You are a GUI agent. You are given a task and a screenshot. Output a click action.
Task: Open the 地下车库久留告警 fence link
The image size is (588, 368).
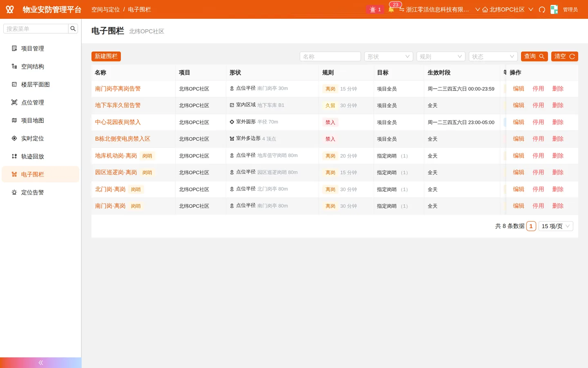118,105
